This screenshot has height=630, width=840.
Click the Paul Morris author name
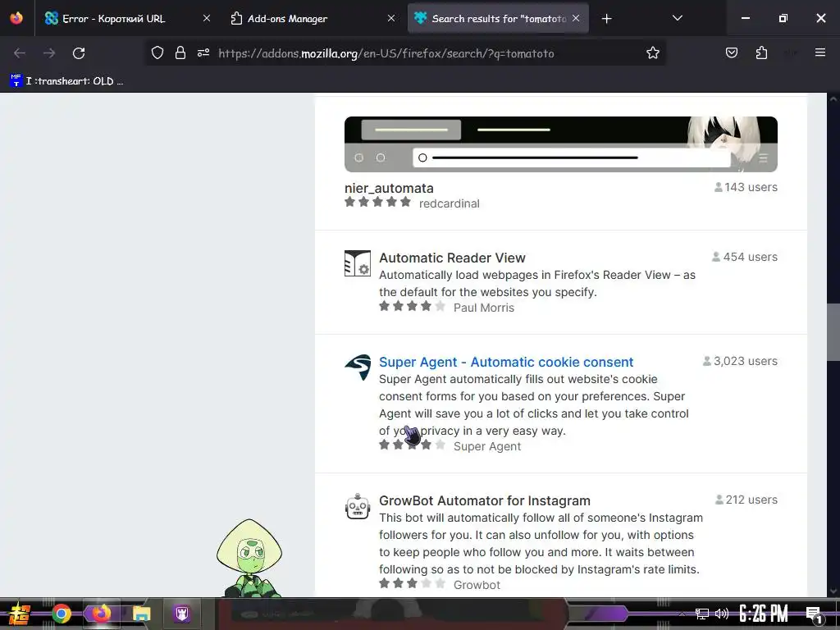(x=484, y=308)
